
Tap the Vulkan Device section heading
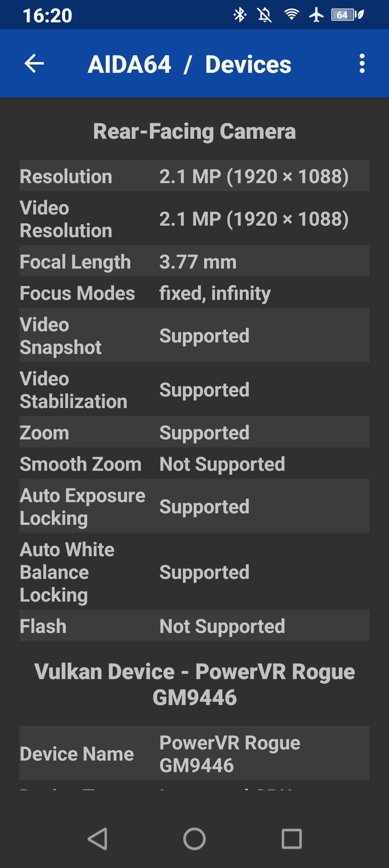194,684
